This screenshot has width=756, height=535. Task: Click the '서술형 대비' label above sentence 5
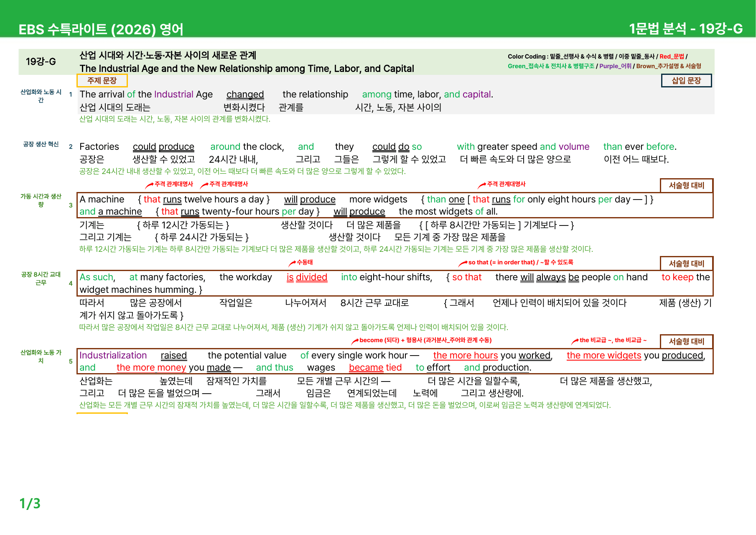pos(687,341)
